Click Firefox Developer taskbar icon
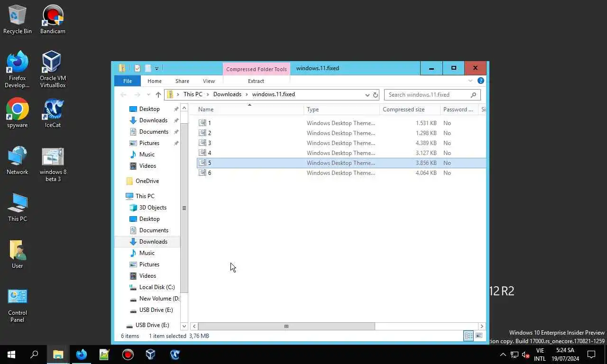 pyautogui.click(x=81, y=355)
